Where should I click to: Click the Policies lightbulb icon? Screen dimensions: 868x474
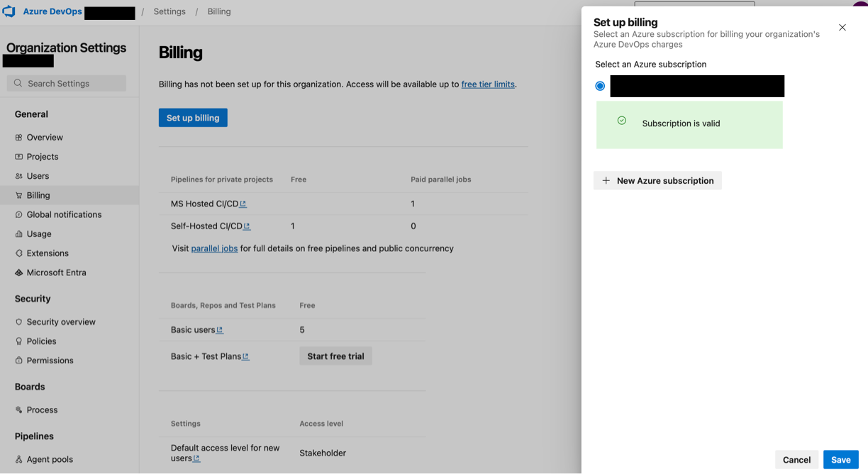[x=19, y=341]
